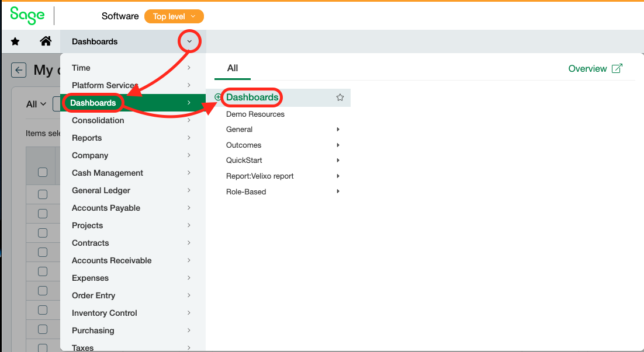
Task: Check the second row checkbox in list
Action: click(x=43, y=214)
